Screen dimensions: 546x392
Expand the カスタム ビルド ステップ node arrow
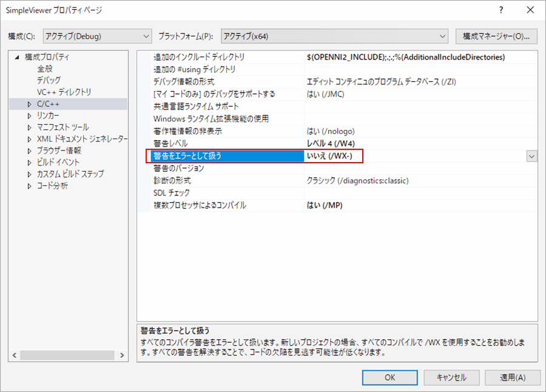click(x=29, y=174)
